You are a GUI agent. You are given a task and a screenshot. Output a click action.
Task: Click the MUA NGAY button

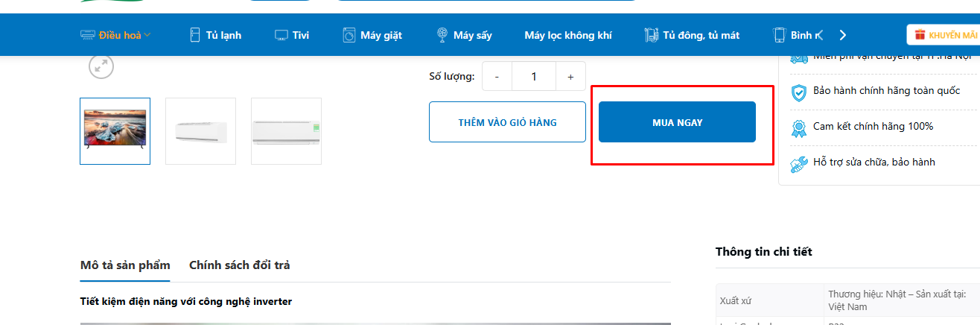(x=677, y=122)
